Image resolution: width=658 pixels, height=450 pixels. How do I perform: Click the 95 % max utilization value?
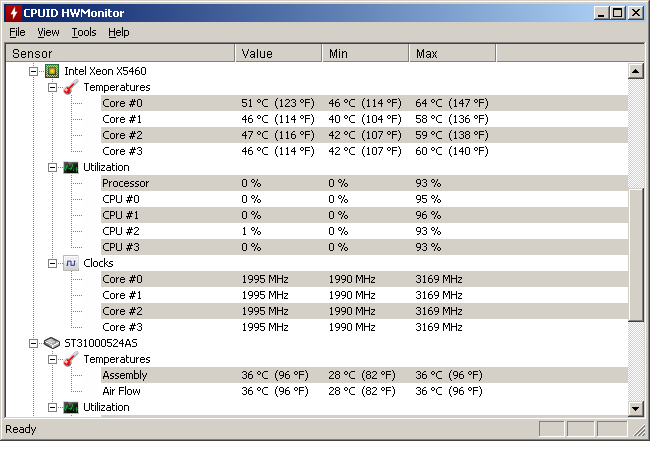tap(428, 199)
